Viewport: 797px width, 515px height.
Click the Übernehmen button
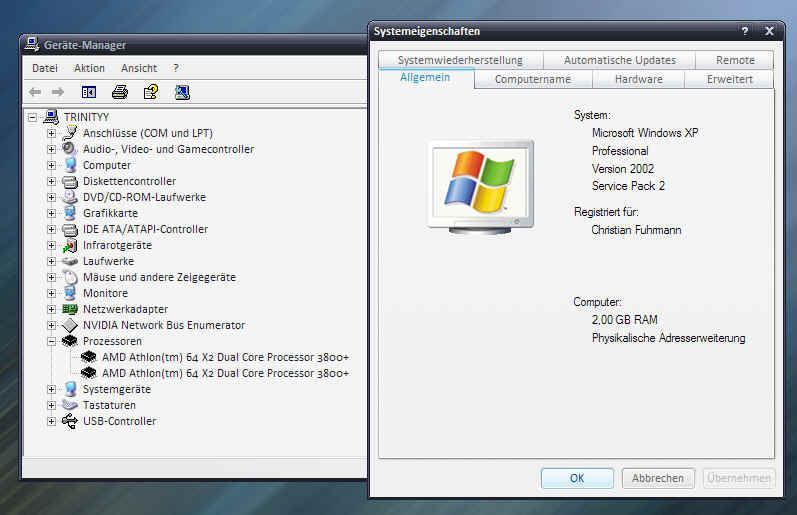(739, 478)
